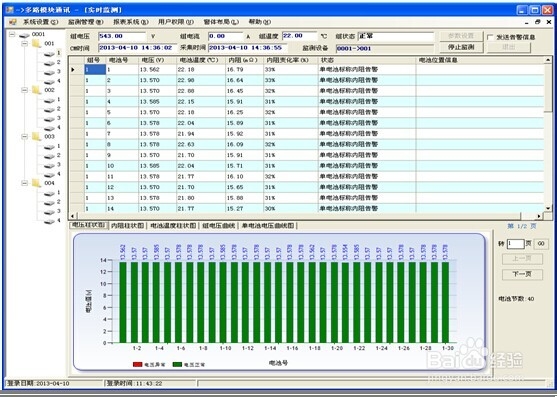Enable the 发送告警信息 checkbox
This screenshot has width=557, height=397.
[490, 37]
